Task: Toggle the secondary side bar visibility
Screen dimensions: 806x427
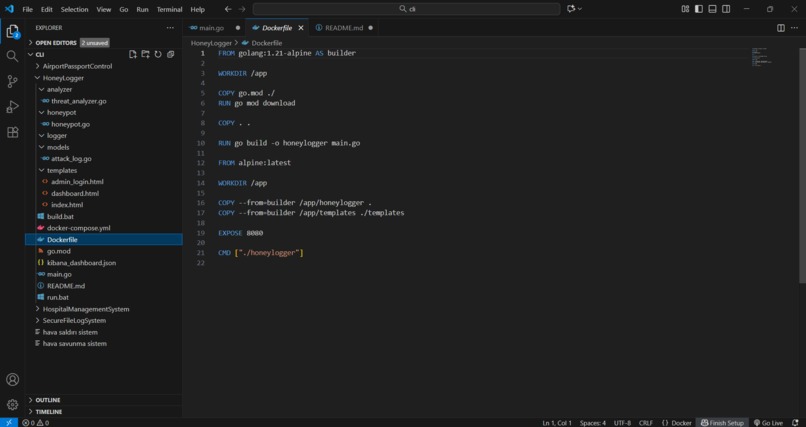Action: 726,9
